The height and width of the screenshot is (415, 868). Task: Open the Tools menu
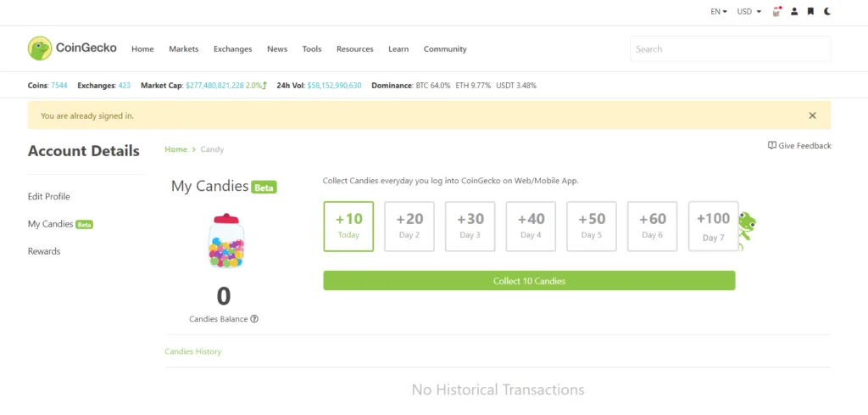coord(312,49)
